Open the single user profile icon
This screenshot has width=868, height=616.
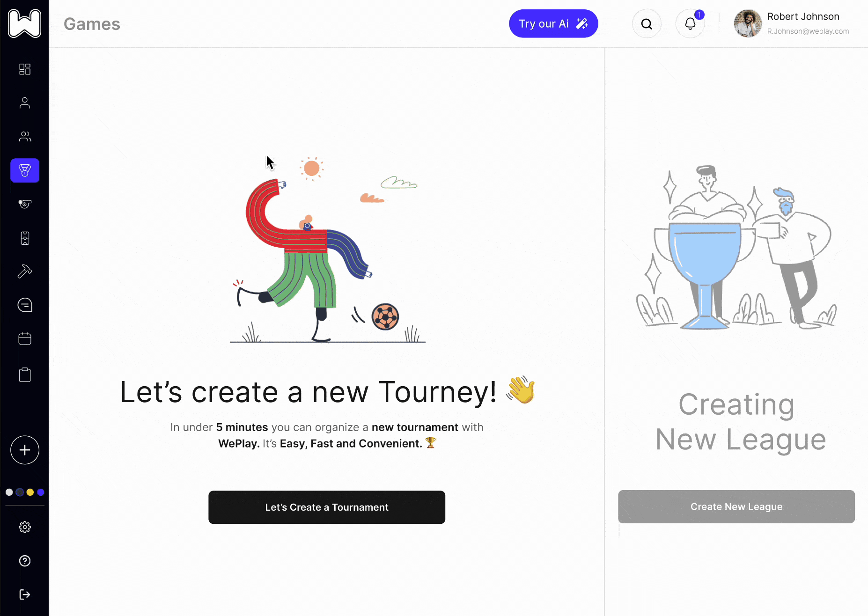(25, 103)
